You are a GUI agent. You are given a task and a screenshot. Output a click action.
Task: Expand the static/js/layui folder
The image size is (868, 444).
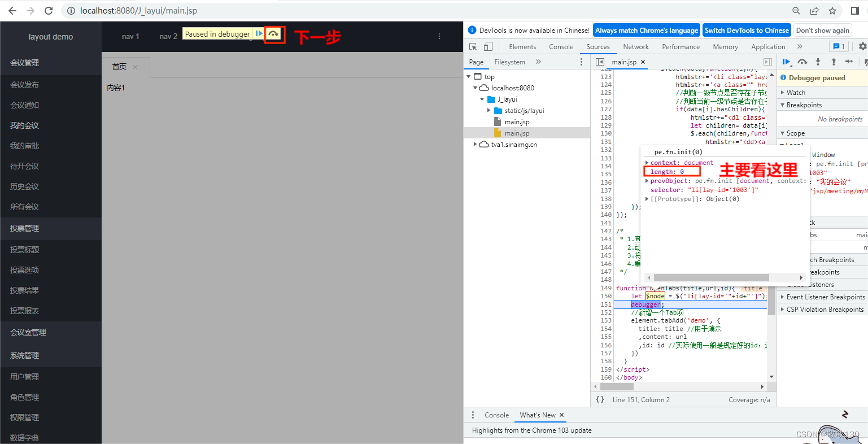[489, 110]
